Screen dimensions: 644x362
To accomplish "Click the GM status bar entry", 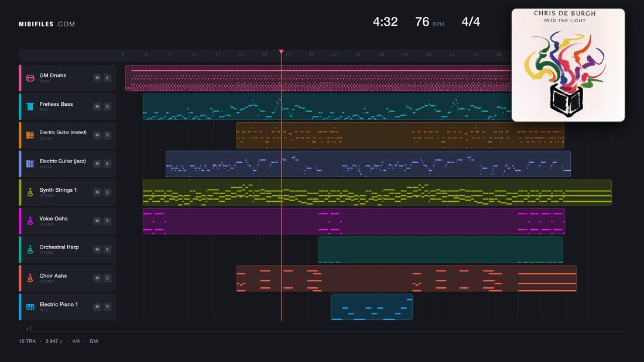I will coord(94,341).
